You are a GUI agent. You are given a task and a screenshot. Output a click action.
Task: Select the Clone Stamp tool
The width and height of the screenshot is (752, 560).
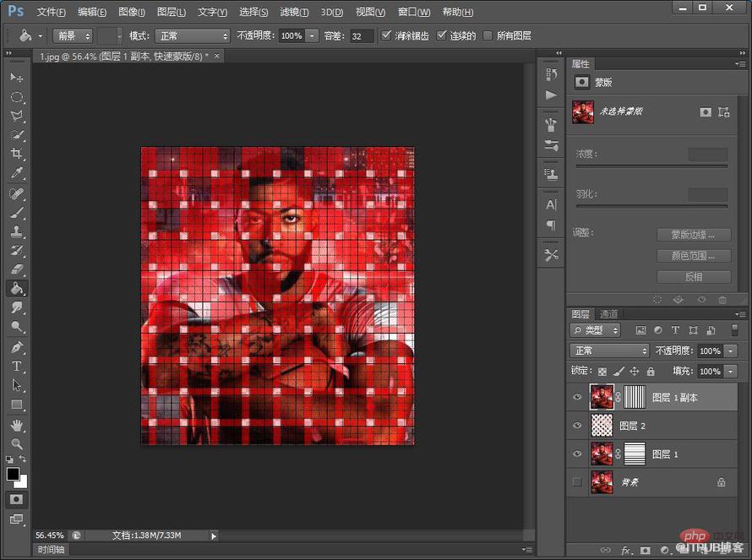[x=16, y=231]
